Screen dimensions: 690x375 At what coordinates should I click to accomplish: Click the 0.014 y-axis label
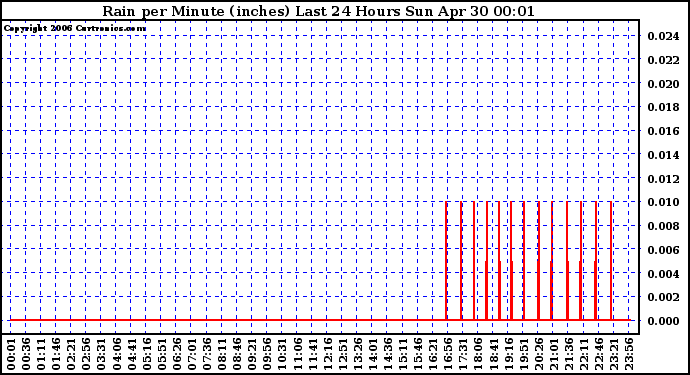(663, 155)
